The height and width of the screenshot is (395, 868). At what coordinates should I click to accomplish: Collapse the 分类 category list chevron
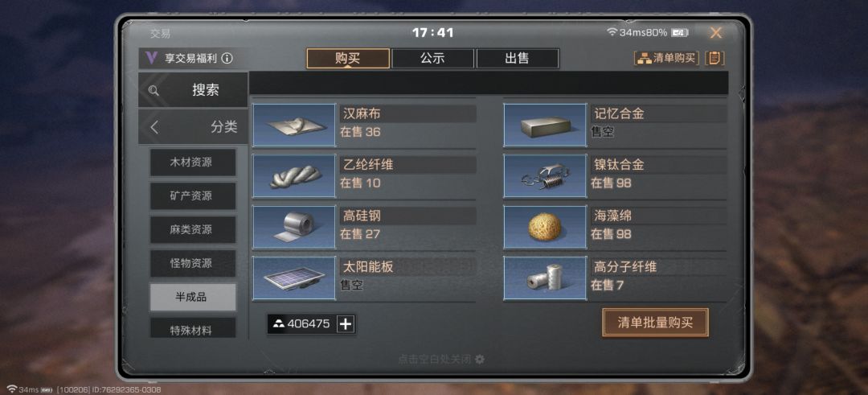click(154, 127)
